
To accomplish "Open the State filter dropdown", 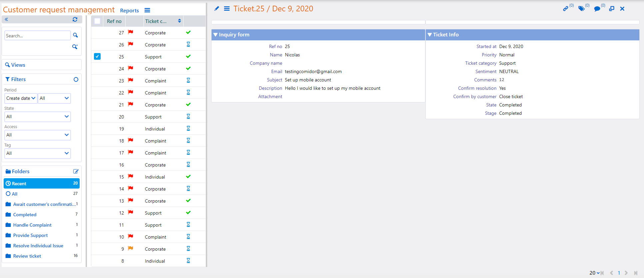I will (x=37, y=116).
